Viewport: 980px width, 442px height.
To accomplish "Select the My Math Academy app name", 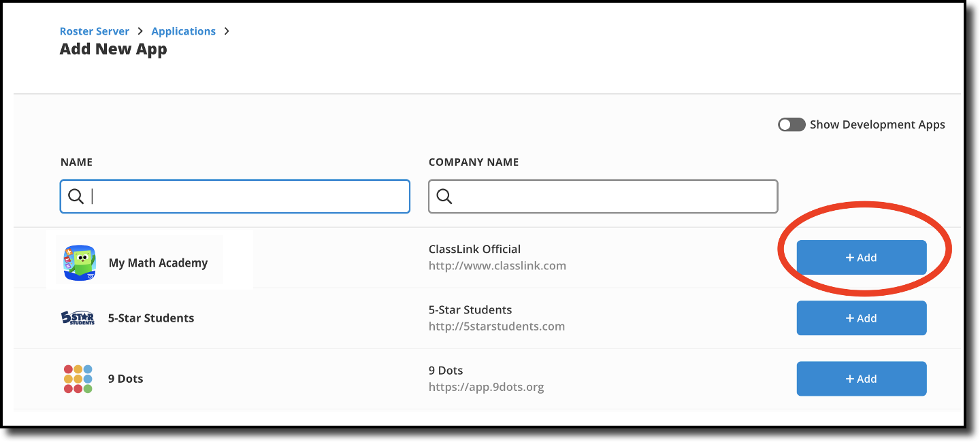I will coord(159,263).
